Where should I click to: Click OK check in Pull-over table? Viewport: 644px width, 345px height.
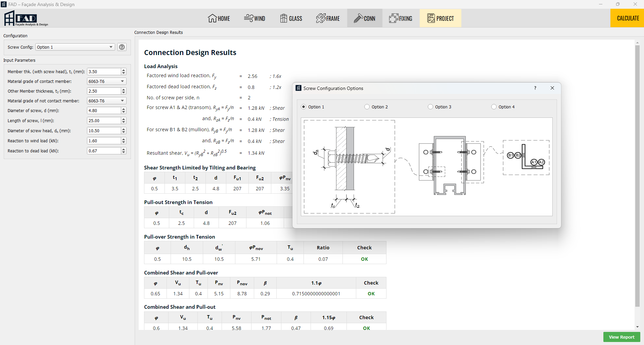[x=364, y=259]
